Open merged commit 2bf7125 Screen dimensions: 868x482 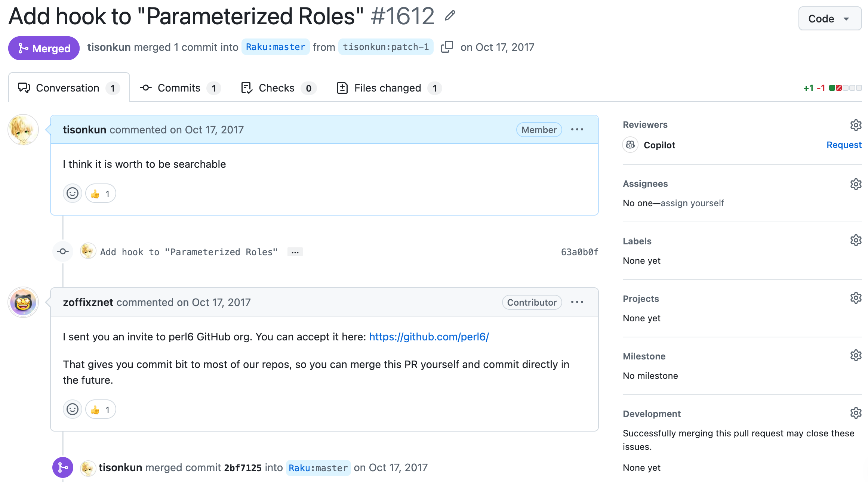243,468
